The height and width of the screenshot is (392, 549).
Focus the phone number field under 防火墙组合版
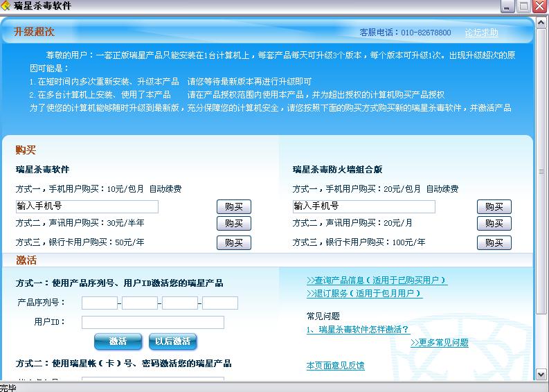click(x=363, y=206)
